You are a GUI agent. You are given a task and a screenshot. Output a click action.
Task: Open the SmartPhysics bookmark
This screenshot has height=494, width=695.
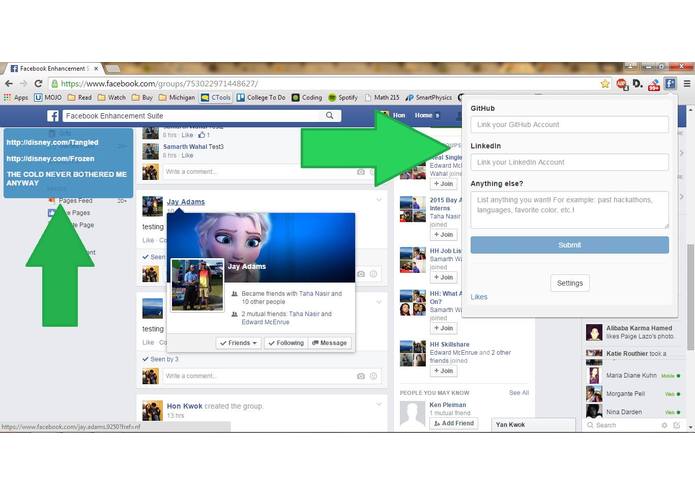coord(429,97)
